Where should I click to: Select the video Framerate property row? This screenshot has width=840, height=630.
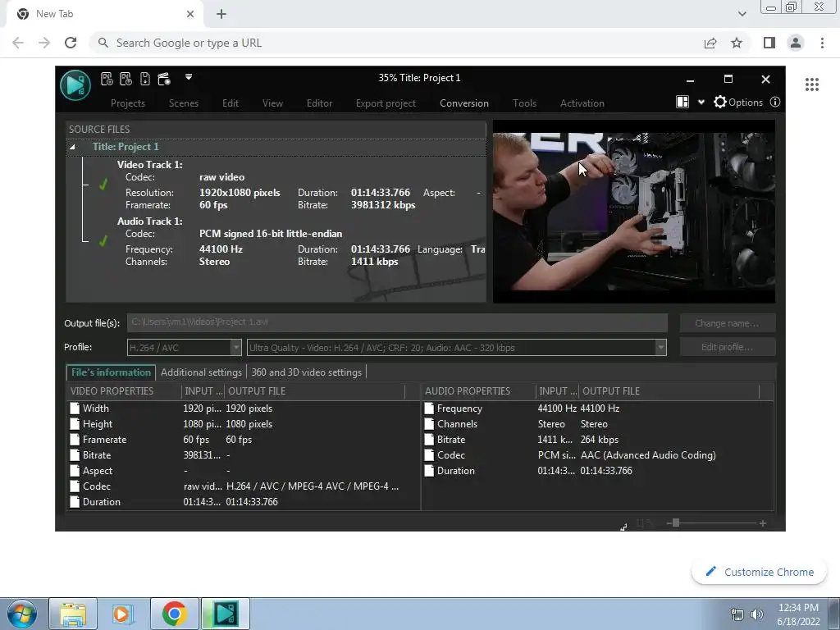click(243, 440)
